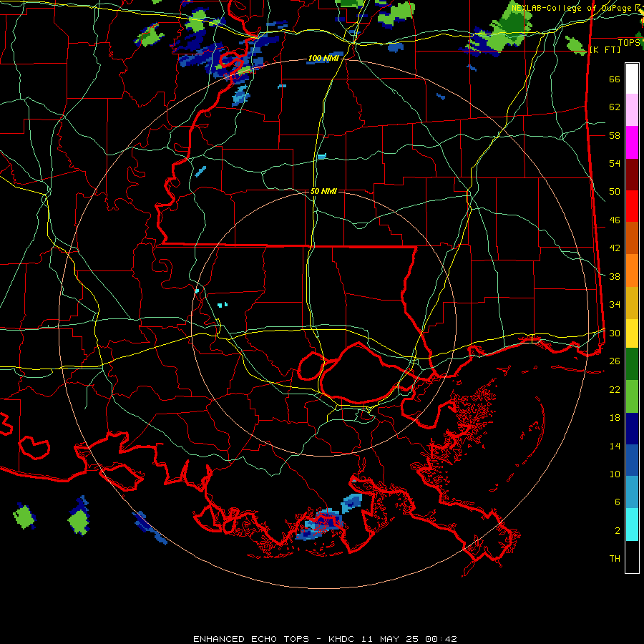644x644 pixels.
Task: Click the light orange legend swatch
Action: 632,270
